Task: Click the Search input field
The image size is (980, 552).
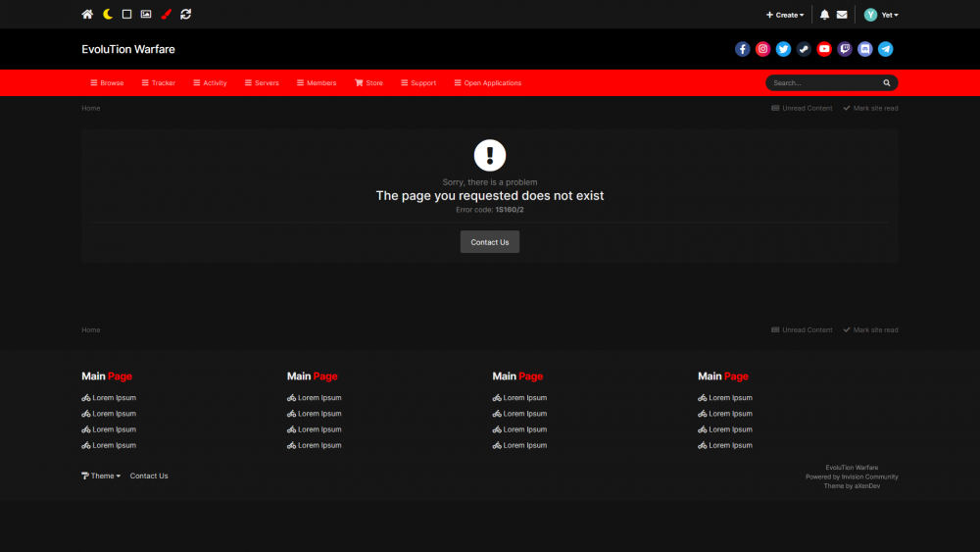Action: [x=823, y=83]
